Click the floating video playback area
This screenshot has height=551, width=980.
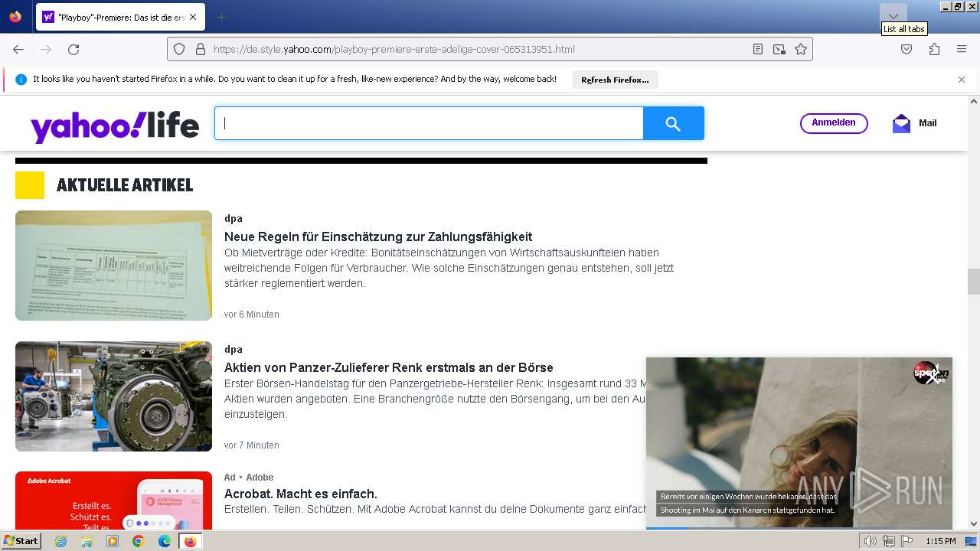[799, 442]
